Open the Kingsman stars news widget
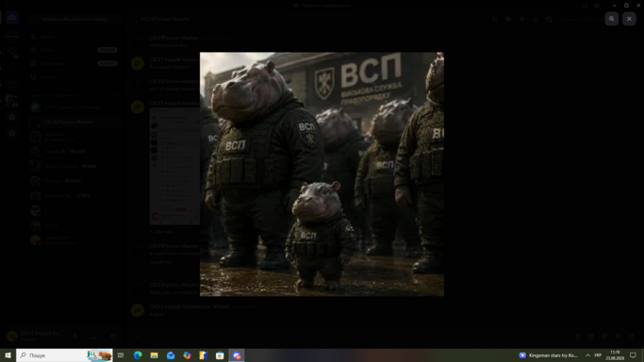Screen dimensions: 644x362 [x=549, y=355]
